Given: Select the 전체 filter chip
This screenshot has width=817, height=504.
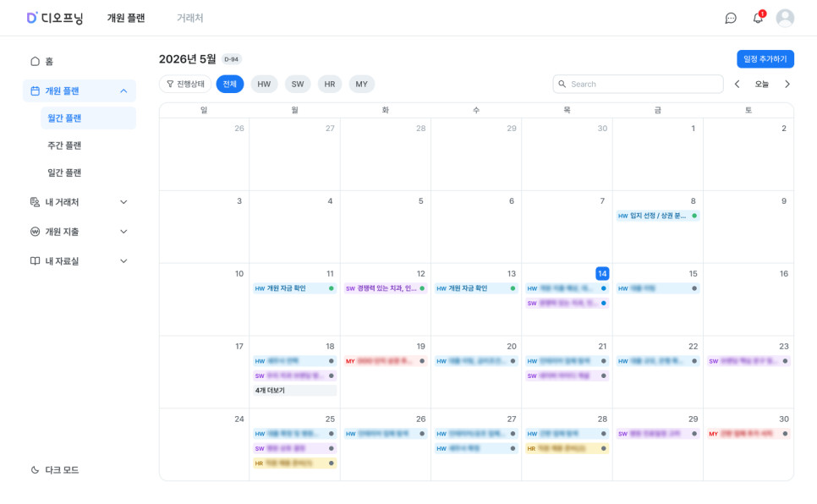Looking at the screenshot, I should (230, 84).
